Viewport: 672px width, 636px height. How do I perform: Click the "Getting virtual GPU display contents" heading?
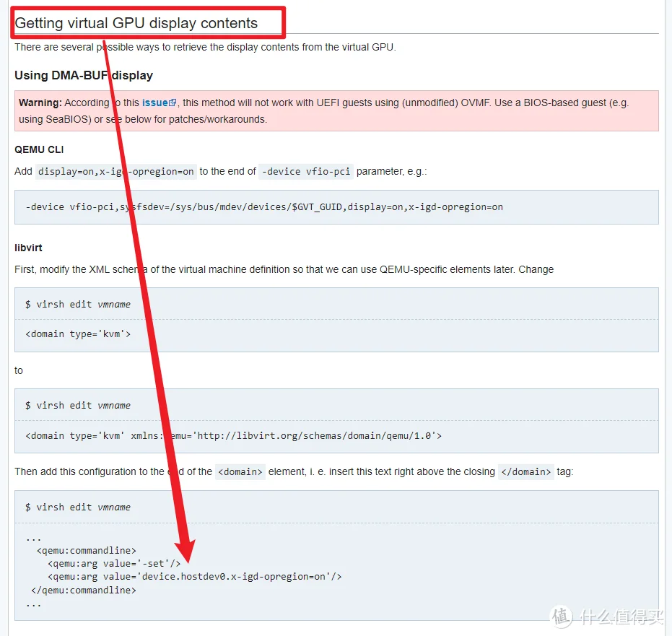[x=136, y=23]
